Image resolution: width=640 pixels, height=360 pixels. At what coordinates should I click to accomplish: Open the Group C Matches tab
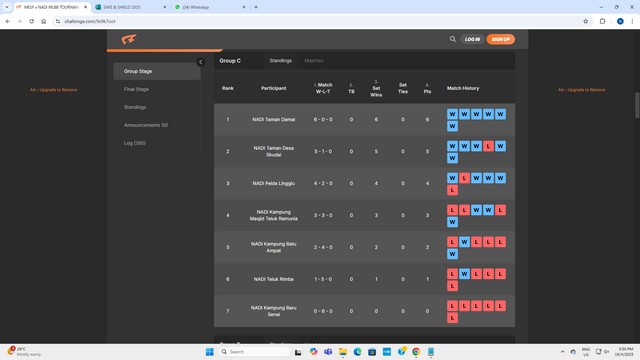coord(313,60)
